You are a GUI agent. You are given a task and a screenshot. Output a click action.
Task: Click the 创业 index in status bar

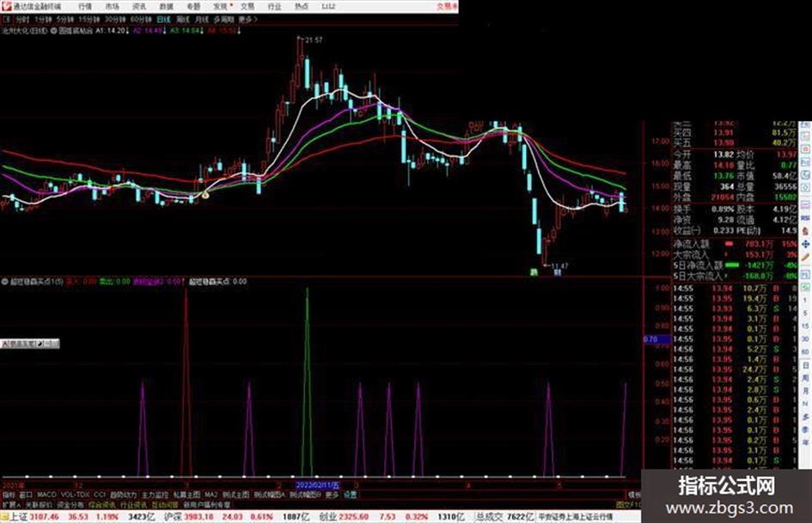(x=327, y=516)
